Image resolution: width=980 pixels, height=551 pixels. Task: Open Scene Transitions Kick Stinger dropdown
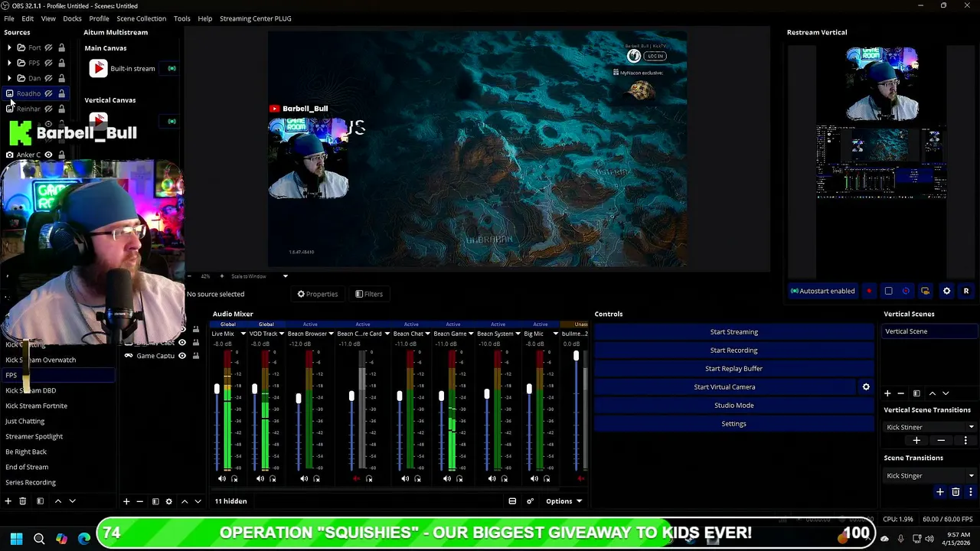(929, 476)
